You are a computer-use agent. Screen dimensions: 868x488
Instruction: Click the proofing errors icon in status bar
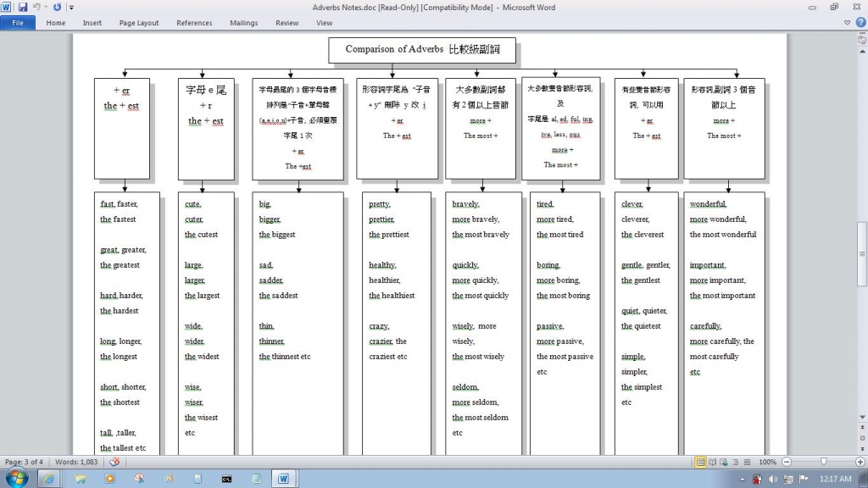pos(114,462)
